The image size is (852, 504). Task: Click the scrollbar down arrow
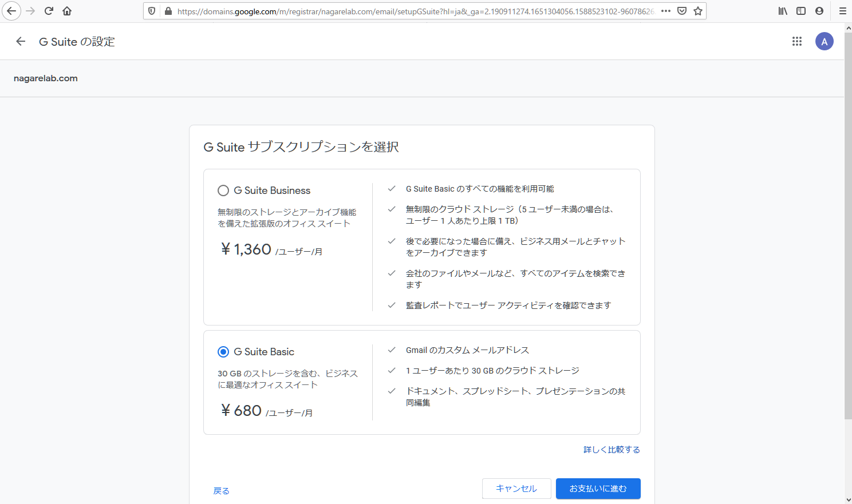pyautogui.click(x=848, y=499)
